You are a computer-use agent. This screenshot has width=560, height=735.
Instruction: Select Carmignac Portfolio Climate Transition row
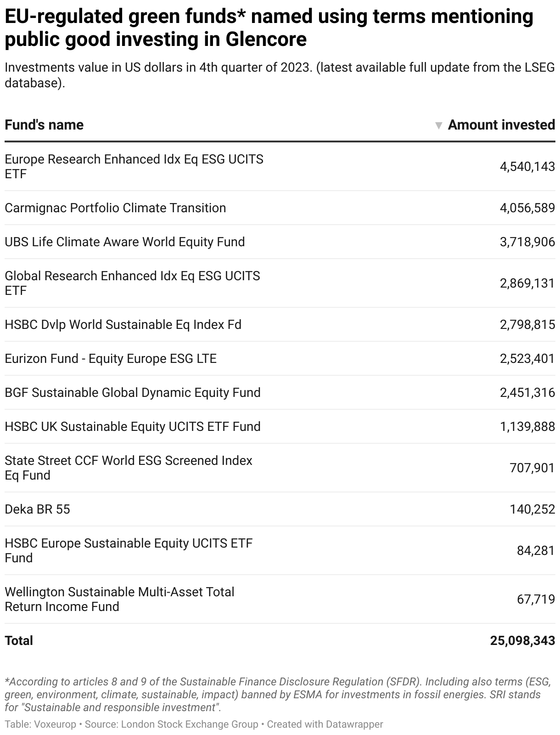[115, 208]
